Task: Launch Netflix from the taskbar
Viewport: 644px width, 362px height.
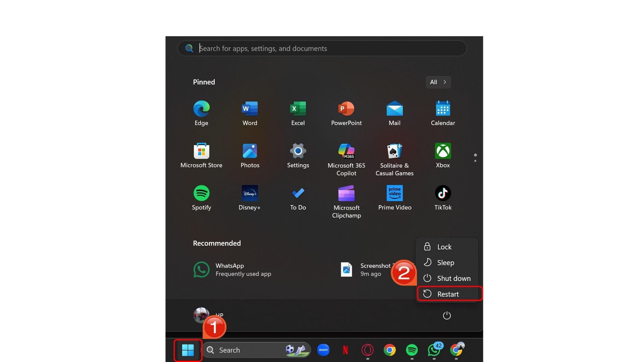Action: 345,350
